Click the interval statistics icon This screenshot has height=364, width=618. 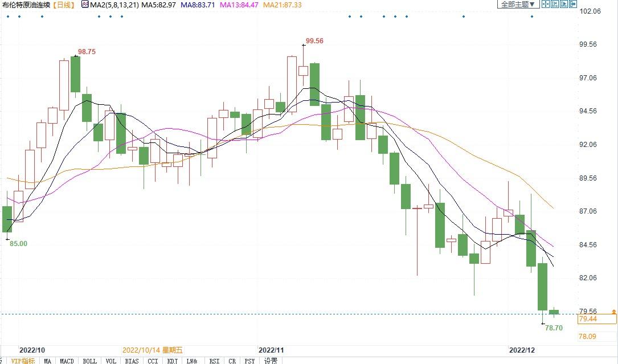(x=554, y=5)
